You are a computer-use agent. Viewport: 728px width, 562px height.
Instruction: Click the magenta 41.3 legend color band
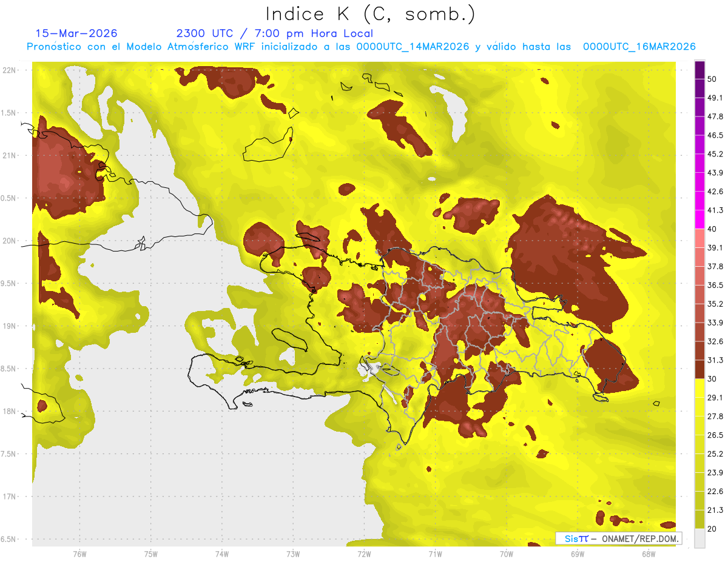point(699,219)
